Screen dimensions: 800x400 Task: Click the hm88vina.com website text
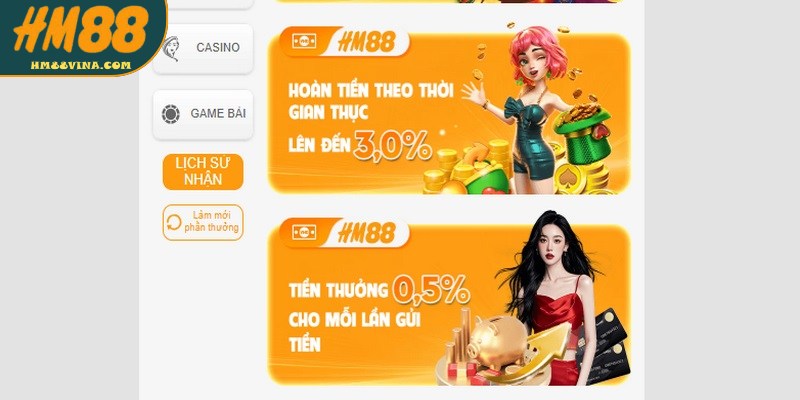pyautogui.click(x=81, y=65)
